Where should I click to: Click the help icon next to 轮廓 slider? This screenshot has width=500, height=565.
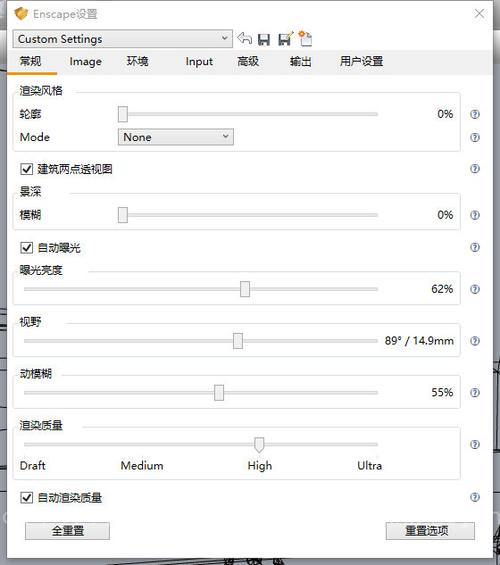pyautogui.click(x=475, y=114)
